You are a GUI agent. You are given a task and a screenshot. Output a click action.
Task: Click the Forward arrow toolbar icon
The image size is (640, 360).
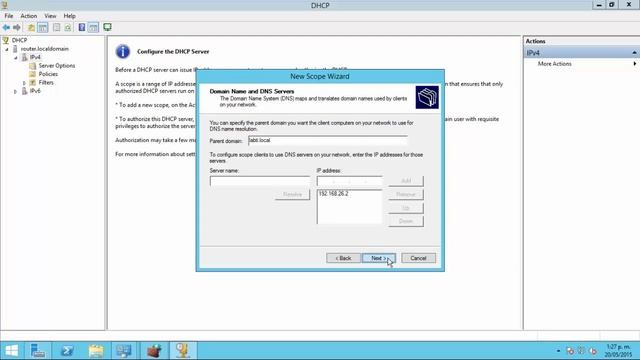pyautogui.click(x=17, y=27)
